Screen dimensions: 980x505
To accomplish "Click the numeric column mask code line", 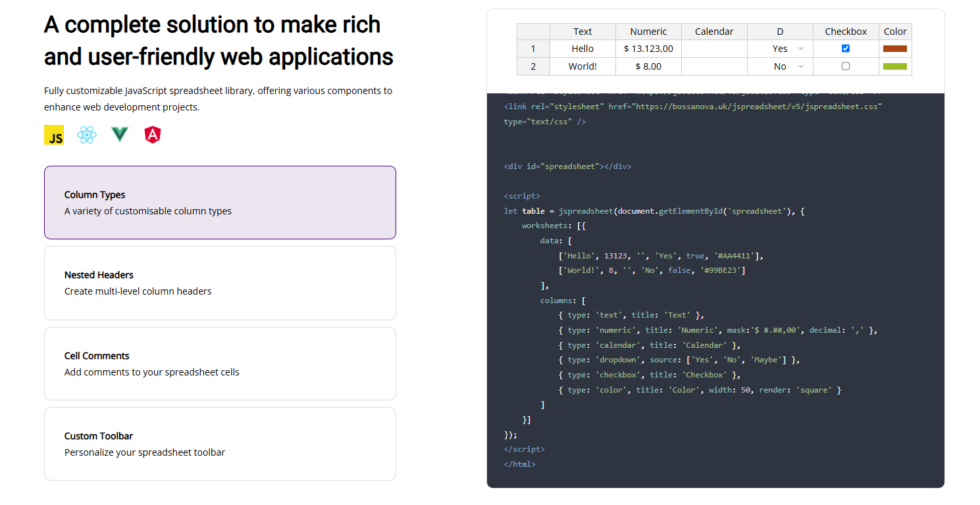I will tap(717, 330).
